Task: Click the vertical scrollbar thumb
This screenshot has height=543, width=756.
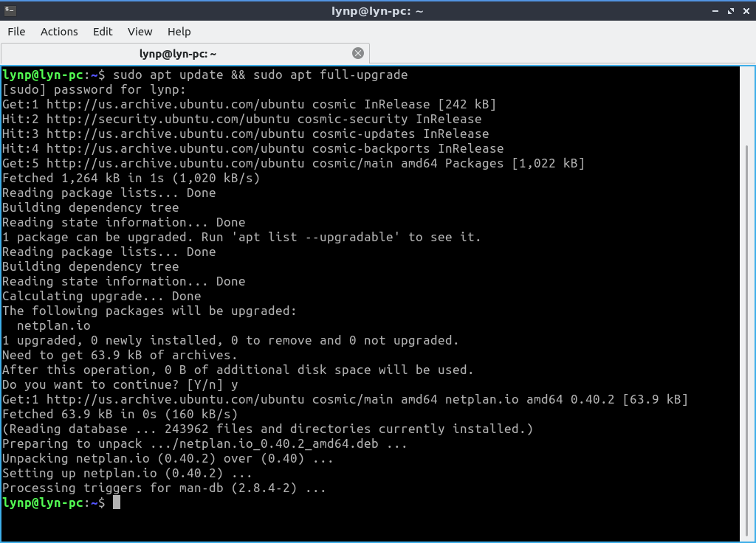Action: point(747,332)
